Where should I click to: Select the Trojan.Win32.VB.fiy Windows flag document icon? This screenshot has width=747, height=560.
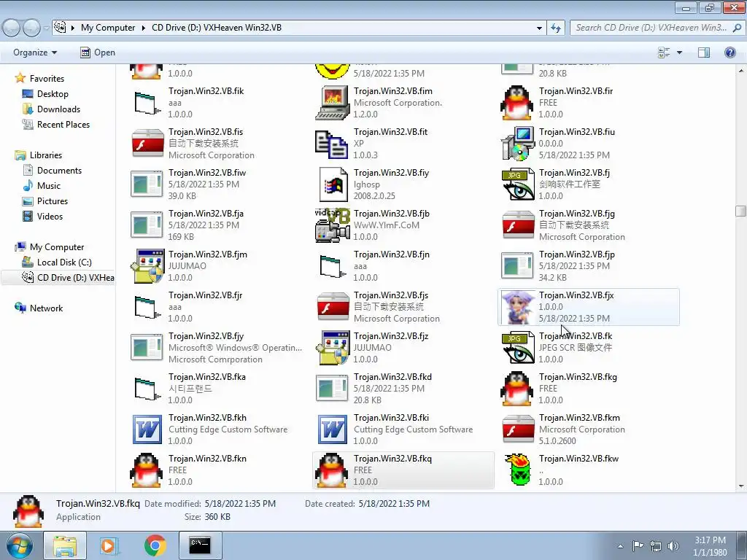[x=333, y=184]
